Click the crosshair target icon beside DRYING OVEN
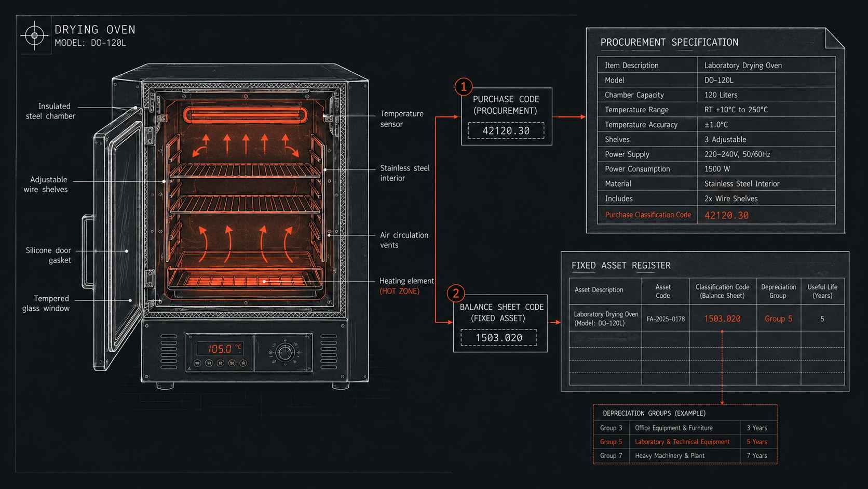The width and height of the screenshot is (868, 489). 34,35
